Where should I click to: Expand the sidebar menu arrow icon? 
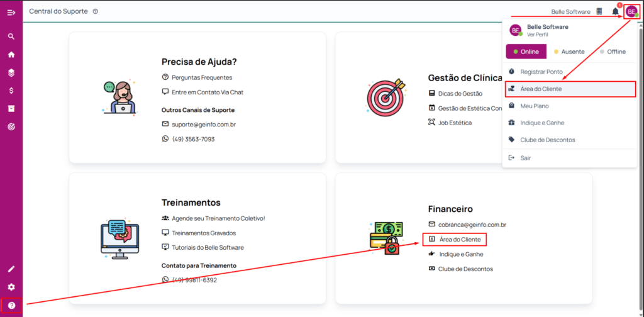[11, 13]
